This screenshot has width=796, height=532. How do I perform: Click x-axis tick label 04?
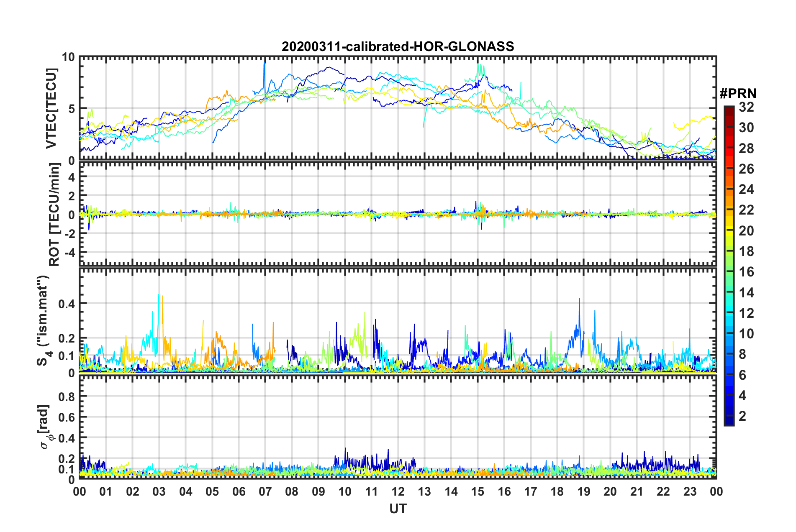[x=186, y=491]
